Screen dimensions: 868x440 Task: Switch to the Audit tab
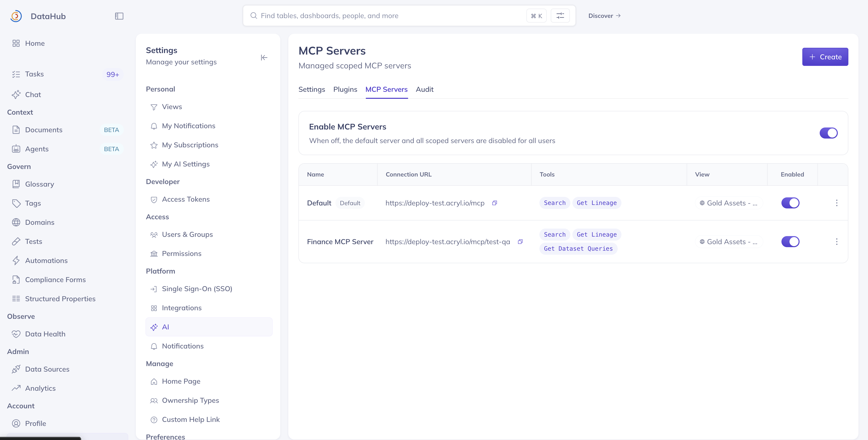pos(425,89)
